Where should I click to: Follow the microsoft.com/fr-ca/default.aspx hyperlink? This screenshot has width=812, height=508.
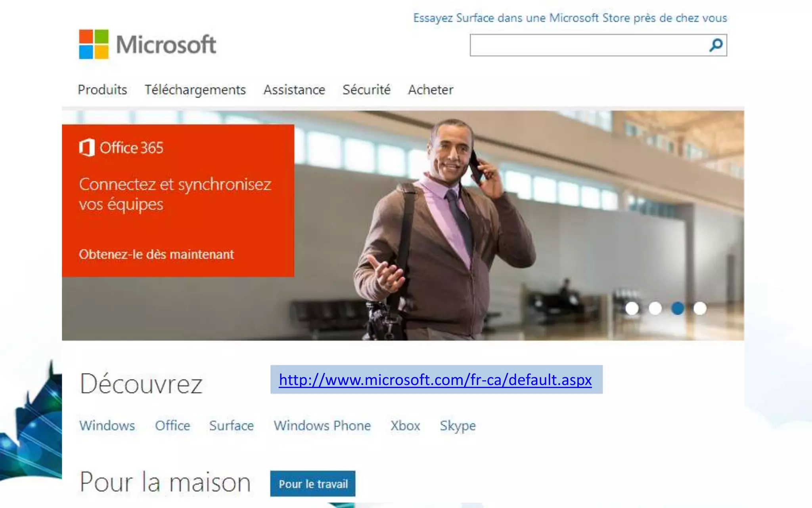pos(435,380)
